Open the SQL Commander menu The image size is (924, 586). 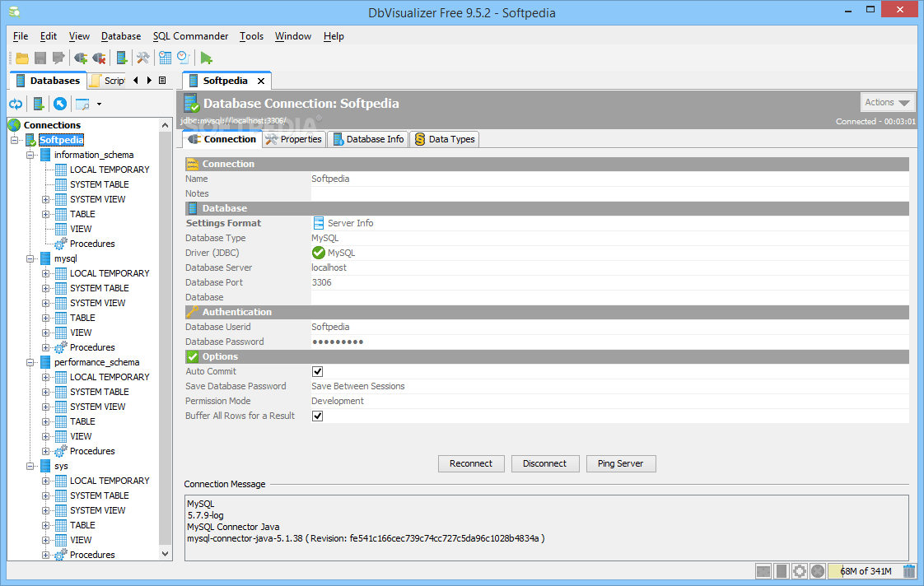point(190,36)
